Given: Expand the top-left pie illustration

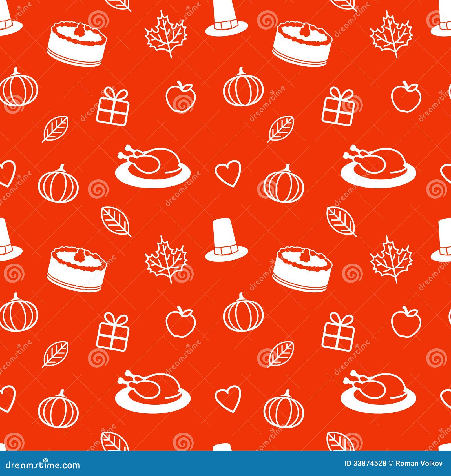Looking at the screenshot, I should [76, 42].
